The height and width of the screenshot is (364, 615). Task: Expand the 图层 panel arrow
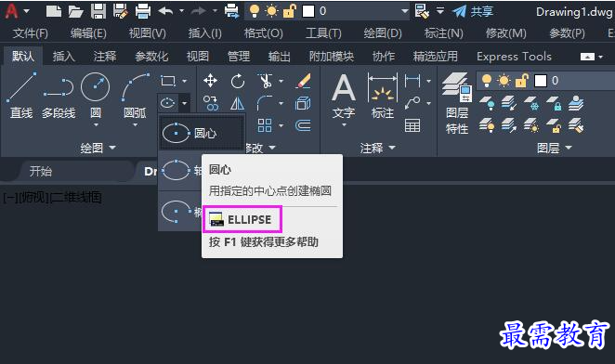click(569, 148)
